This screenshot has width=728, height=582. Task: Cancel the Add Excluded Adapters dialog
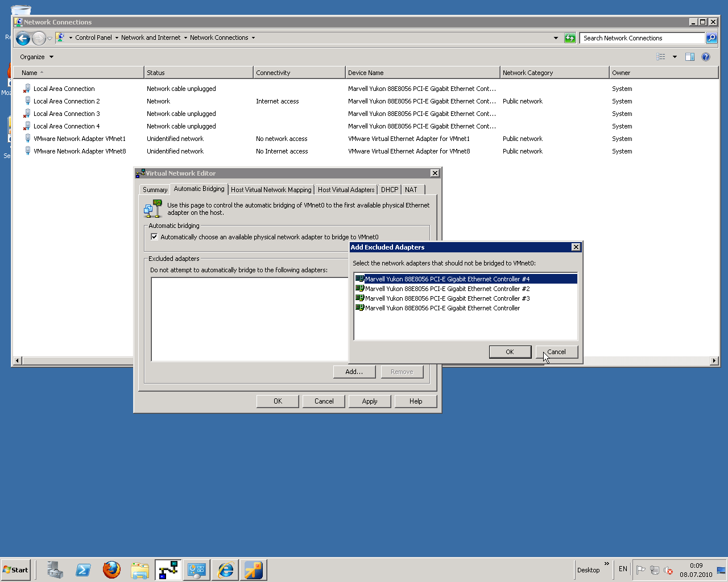pyautogui.click(x=557, y=352)
